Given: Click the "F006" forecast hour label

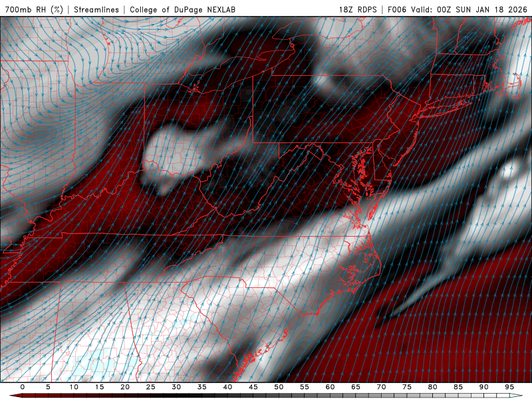Looking at the screenshot, I should coord(396,9).
